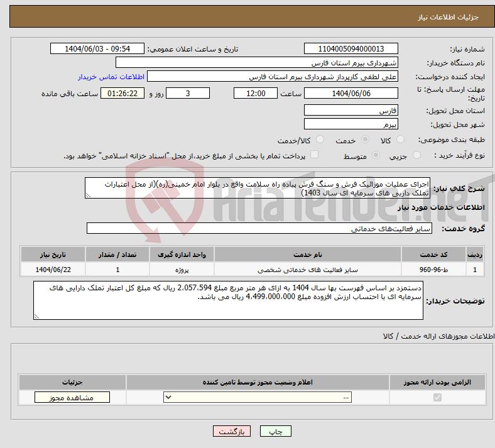Click the الزامی بودن ارائه مجوز header
The width and height of the screenshot is (495, 448).
[437, 382]
